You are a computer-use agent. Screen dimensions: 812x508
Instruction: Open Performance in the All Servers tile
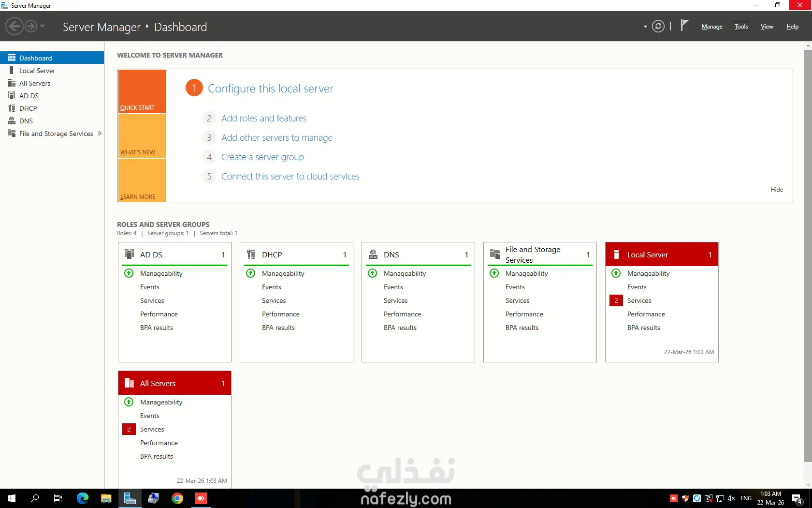coord(159,443)
